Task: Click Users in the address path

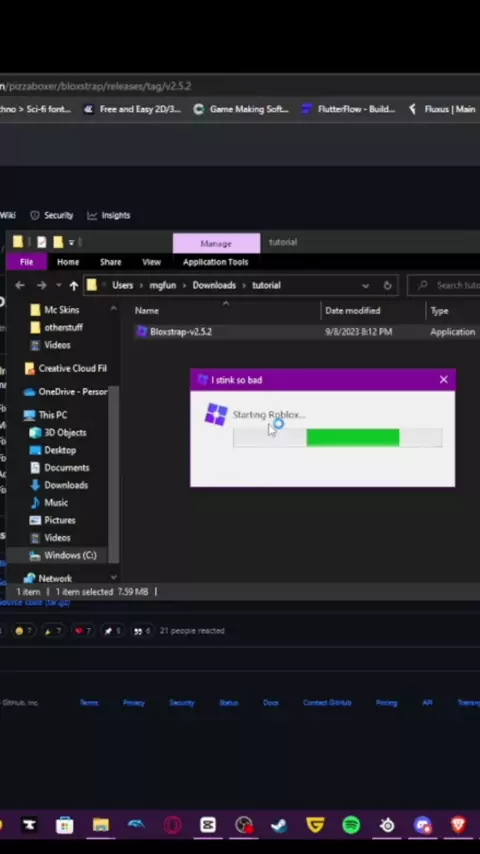Action: coord(123,285)
